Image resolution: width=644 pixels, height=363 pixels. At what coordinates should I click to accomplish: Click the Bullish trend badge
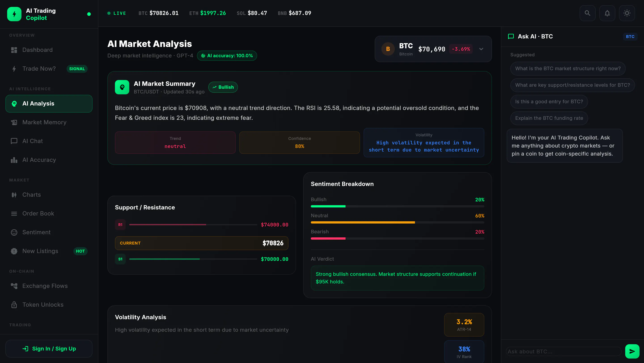click(x=223, y=87)
